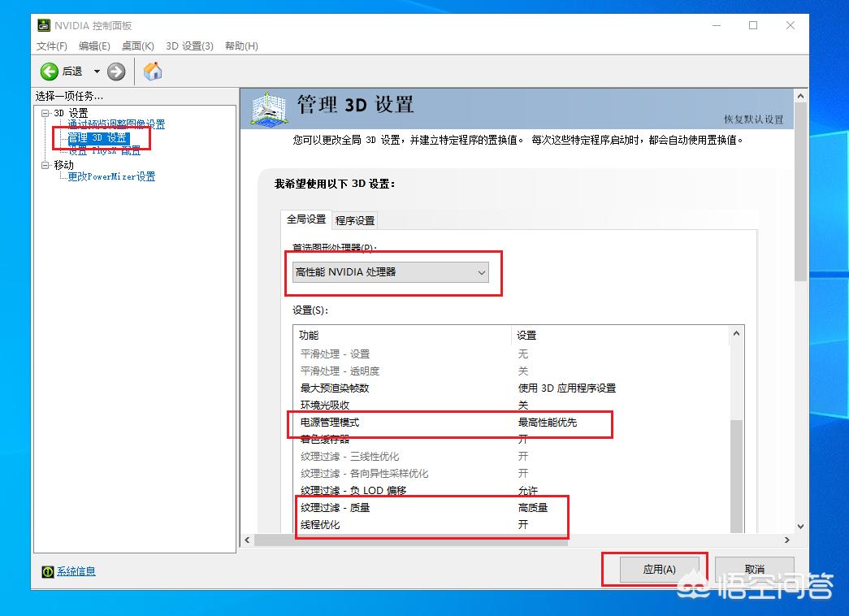Click horizontal scrollbar right arrow

coord(786,540)
